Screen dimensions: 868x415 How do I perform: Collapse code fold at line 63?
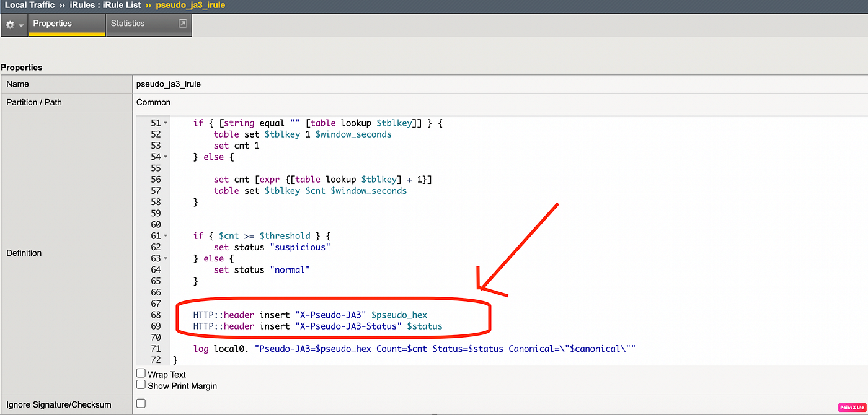[x=166, y=258]
